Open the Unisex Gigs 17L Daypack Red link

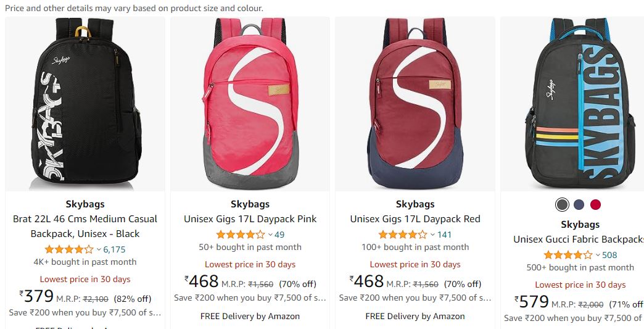coord(415,219)
